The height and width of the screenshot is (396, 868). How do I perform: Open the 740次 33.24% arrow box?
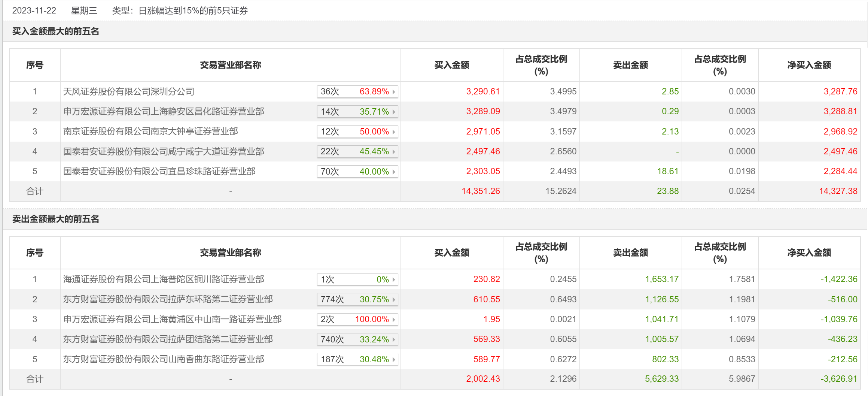click(x=357, y=339)
